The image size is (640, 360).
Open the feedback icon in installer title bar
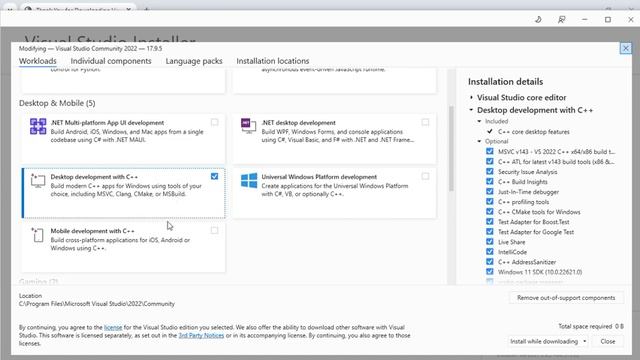pos(562,19)
